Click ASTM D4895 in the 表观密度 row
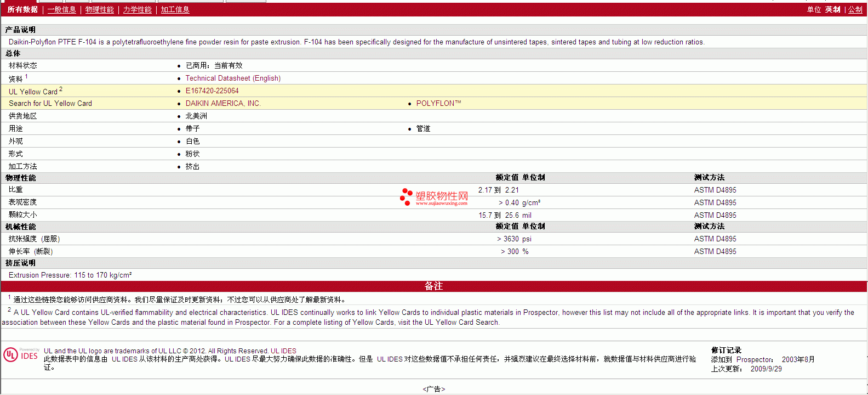 click(x=715, y=203)
